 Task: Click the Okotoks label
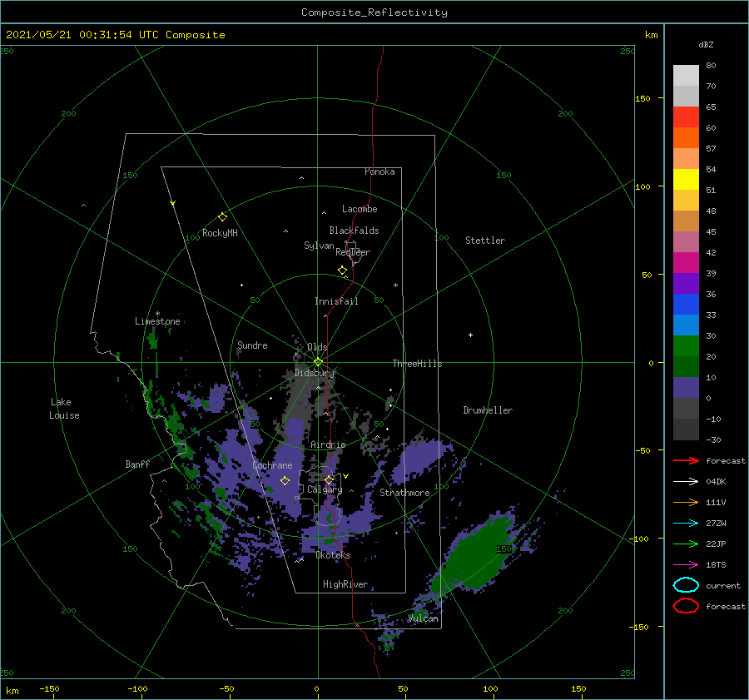coord(333,555)
